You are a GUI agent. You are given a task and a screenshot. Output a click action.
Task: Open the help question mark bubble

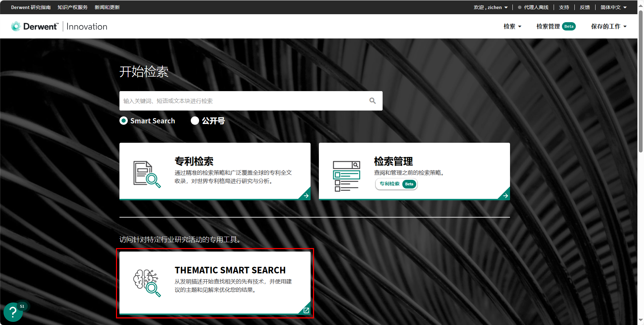13,312
